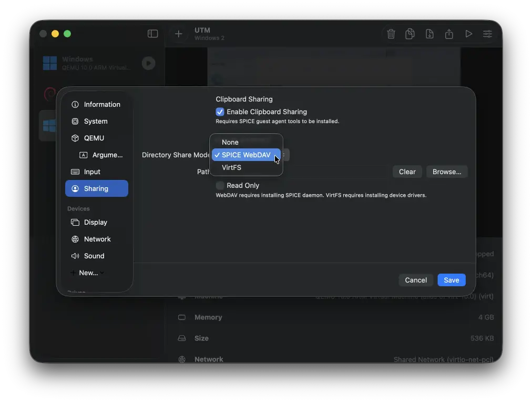Click the UTM window title text

click(x=202, y=30)
